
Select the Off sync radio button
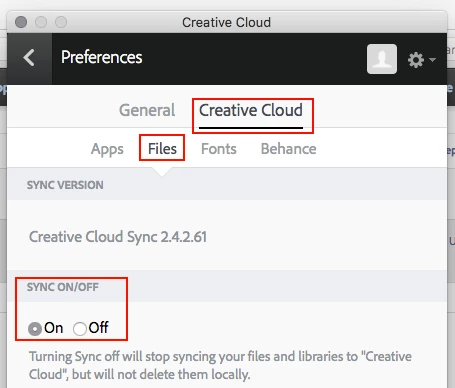(80, 329)
